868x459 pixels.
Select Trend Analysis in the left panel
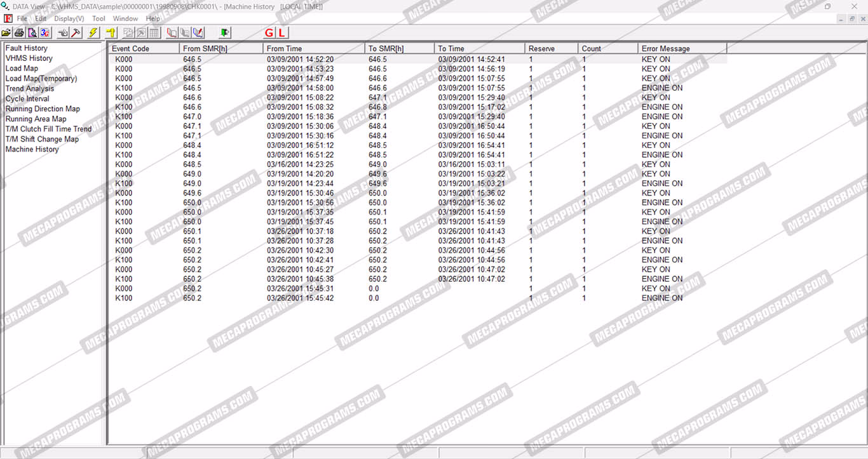pos(30,89)
